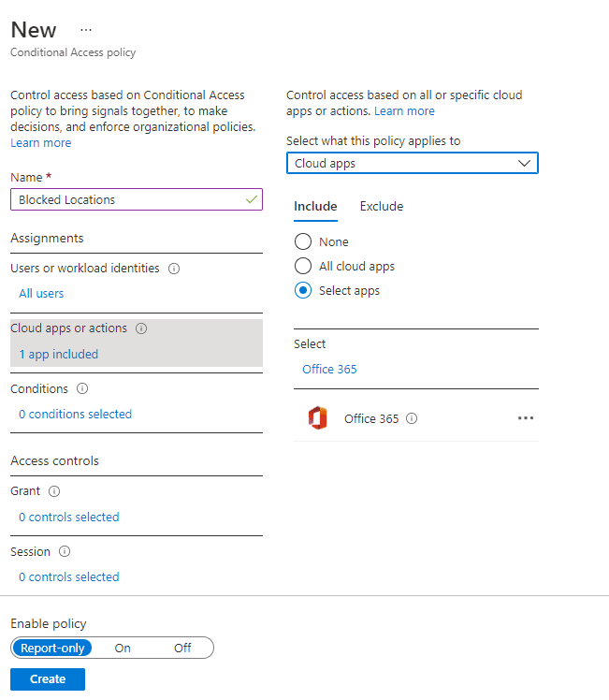Click info icon next to Office 365 app name
The width and height of the screenshot is (609, 700).
412,419
